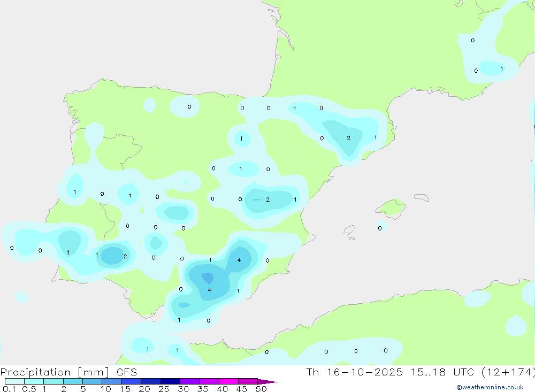Click the 45–50 mm legend color box

click(248, 381)
